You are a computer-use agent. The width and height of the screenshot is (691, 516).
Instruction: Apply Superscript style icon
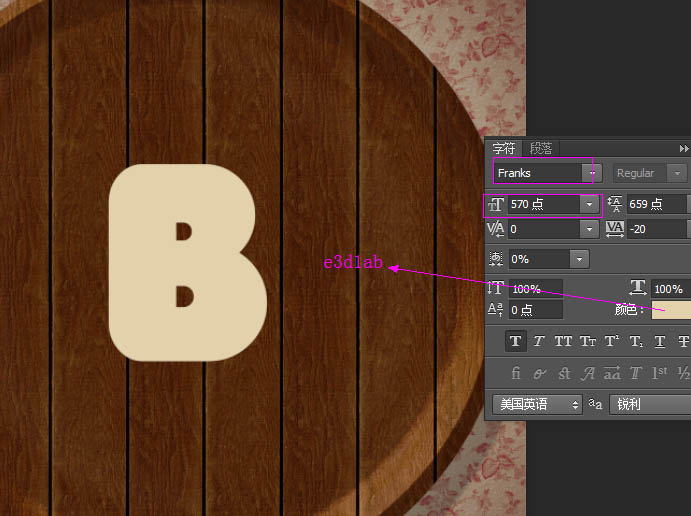click(x=612, y=341)
